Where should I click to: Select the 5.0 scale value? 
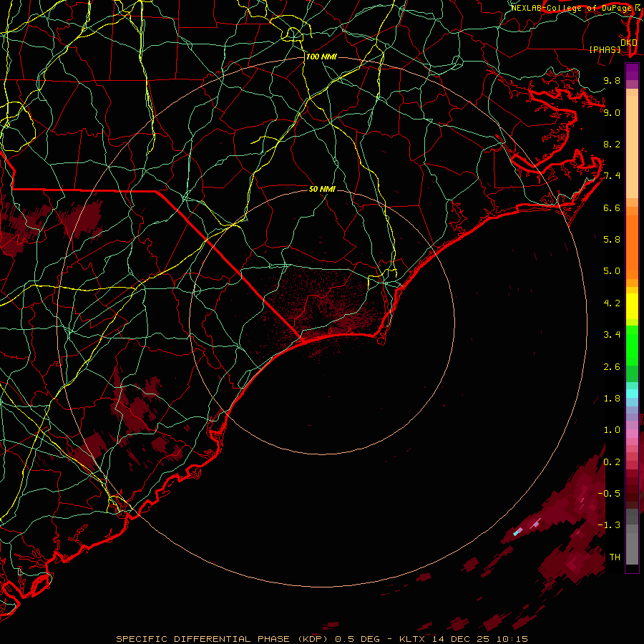tap(612, 271)
